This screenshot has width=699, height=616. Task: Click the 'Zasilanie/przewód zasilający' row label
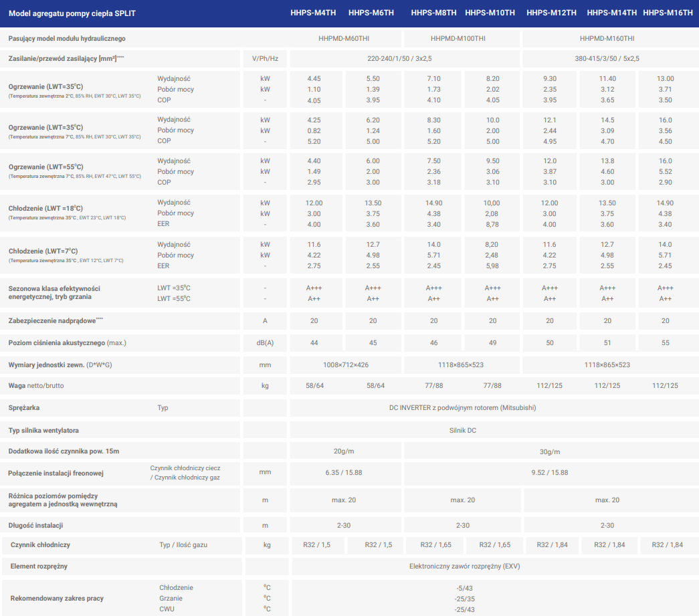(66, 58)
